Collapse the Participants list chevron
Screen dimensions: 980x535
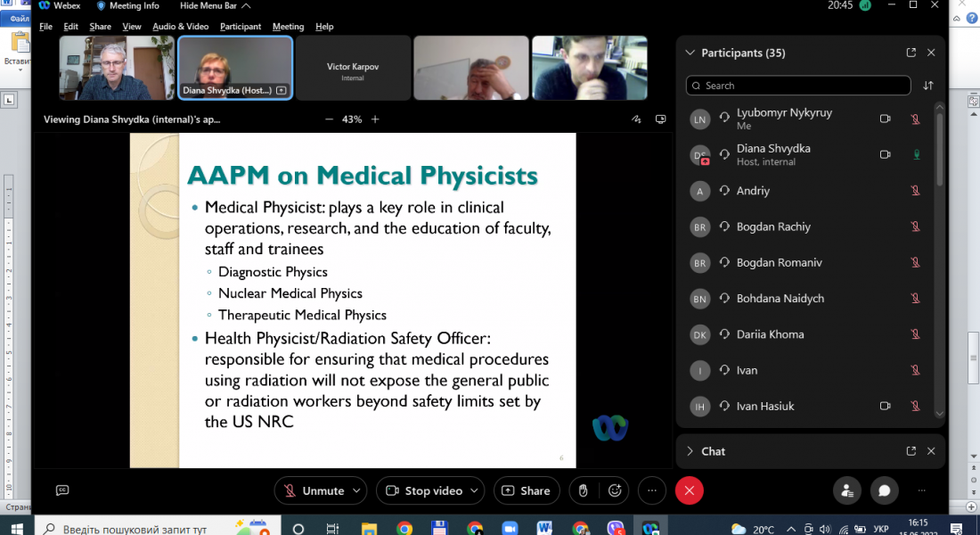(690, 53)
